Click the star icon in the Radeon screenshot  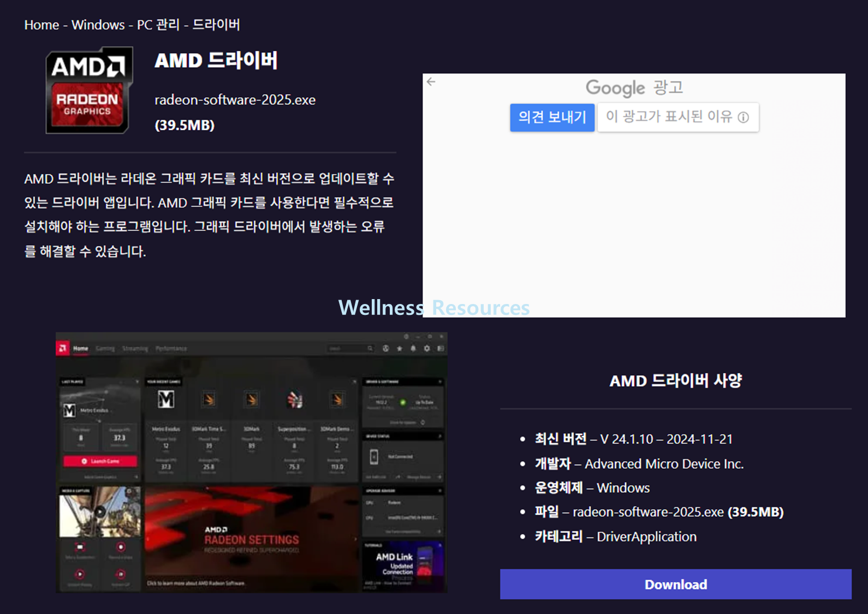point(400,348)
